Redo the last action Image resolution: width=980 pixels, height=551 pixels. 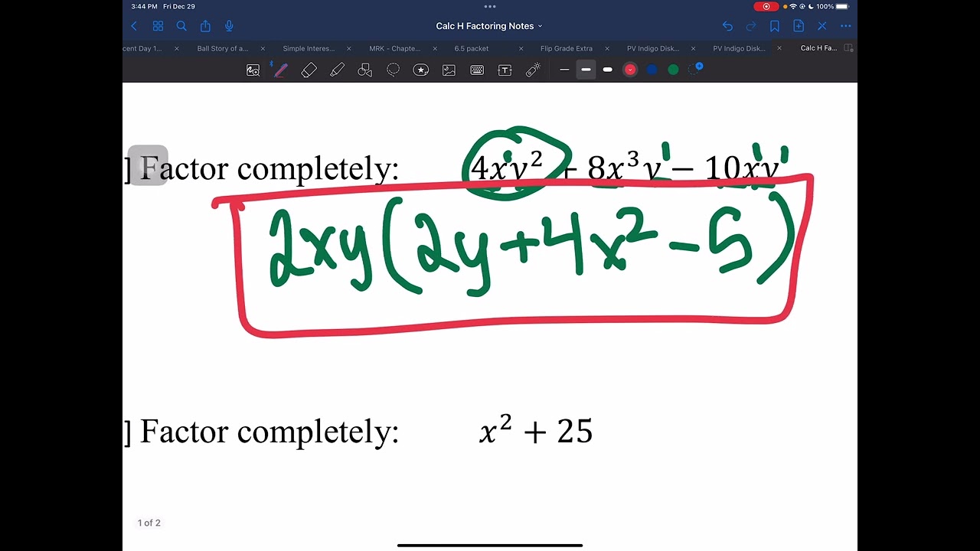751,26
